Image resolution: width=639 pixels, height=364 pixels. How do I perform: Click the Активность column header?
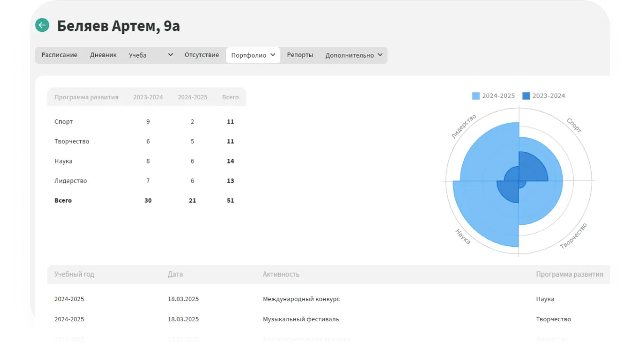[281, 274]
